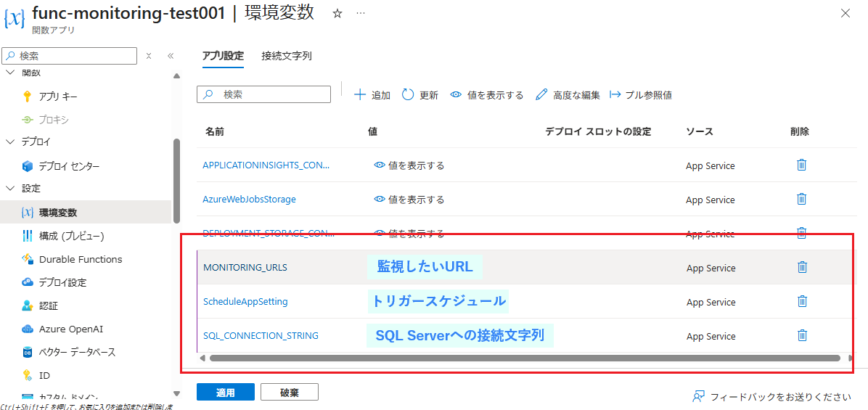Click the sidebar 検索 search box
Image resolution: width=868 pixels, height=410 pixels.
[69, 56]
